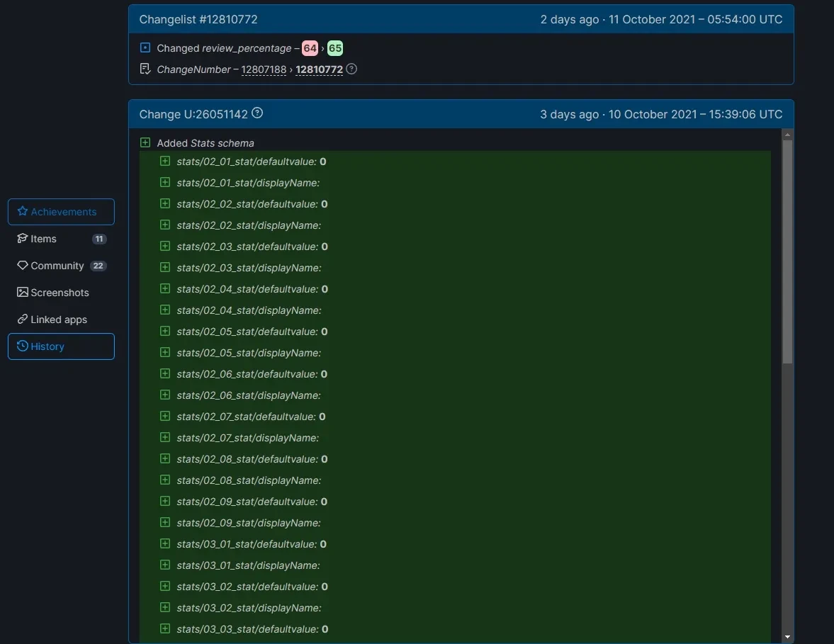The width and height of the screenshot is (834, 644).
Task: Click help icon beside ChangeNumber 12810772
Action: pyautogui.click(x=351, y=69)
